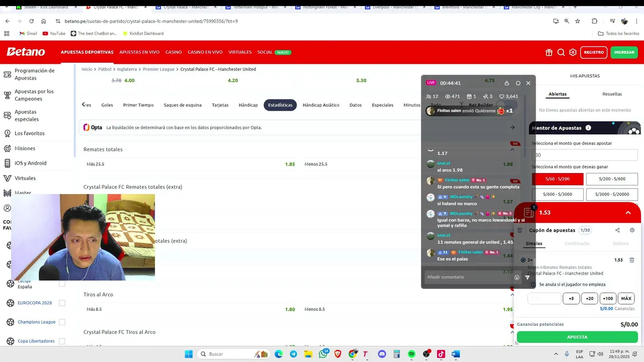Viewport: 644px width, 362px height.
Task: Focus the Añadir comentario chat field
Action: (x=468, y=278)
